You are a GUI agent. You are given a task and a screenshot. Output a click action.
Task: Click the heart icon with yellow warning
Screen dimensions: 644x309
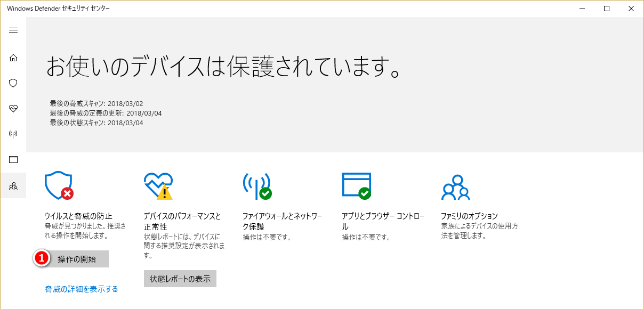158,186
